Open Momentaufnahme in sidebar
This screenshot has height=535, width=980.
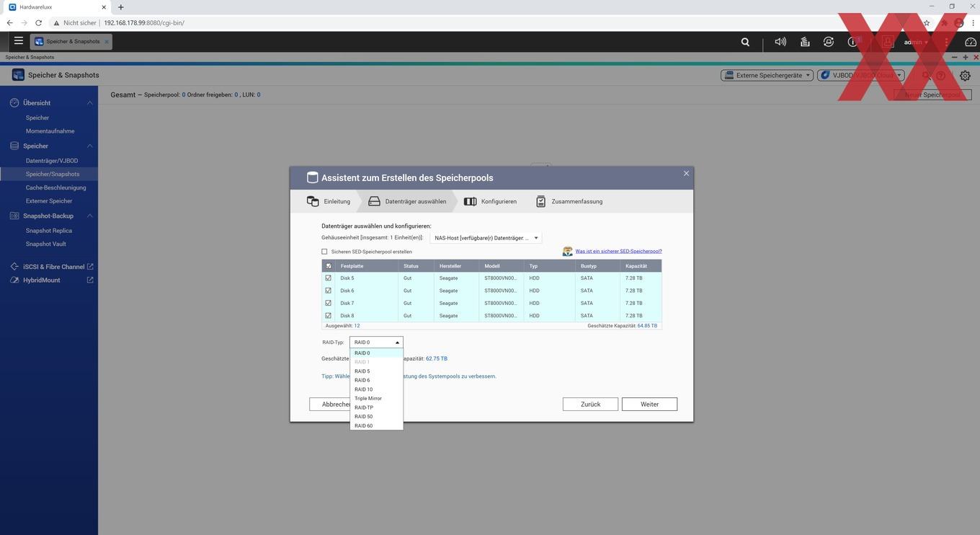(x=50, y=131)
